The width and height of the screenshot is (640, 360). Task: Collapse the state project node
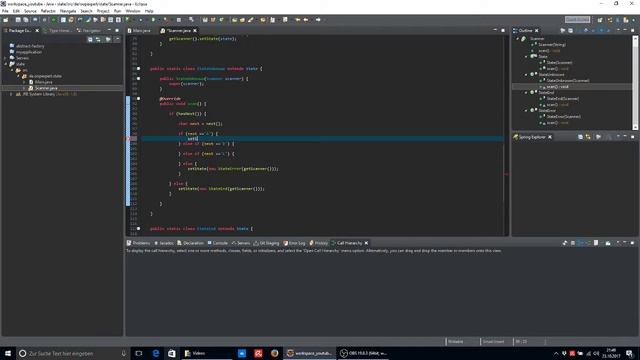point(5,64)
